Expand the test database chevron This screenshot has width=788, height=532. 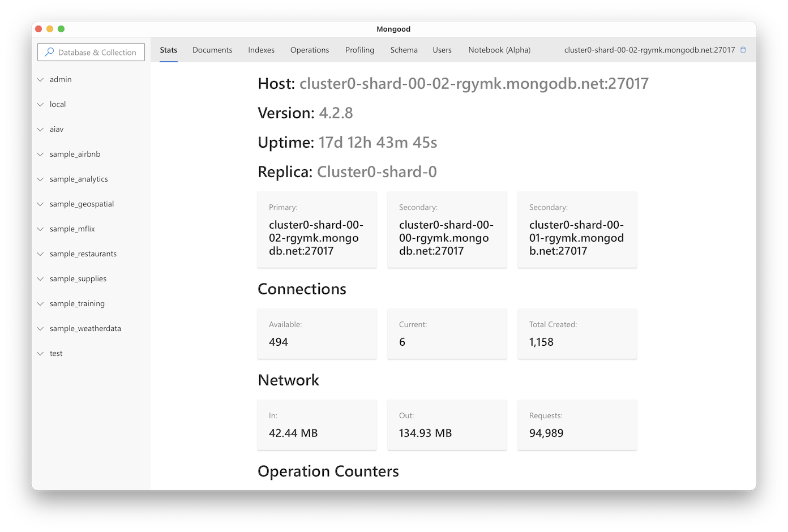tap(40, 353)
